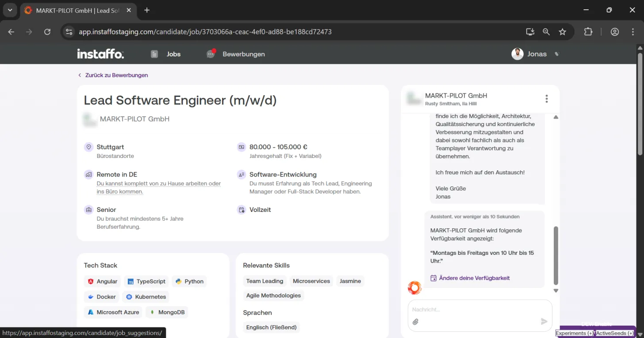Image resolution: width=644 pixels, height=338 pixels.
Task: Select the TypeScript tech chip
Action: (146, 281)
